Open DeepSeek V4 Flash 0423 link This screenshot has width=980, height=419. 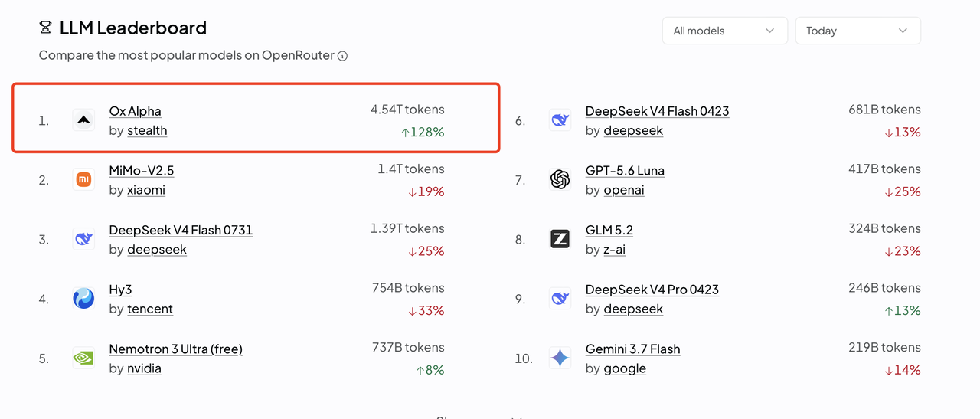pos(658,111)
